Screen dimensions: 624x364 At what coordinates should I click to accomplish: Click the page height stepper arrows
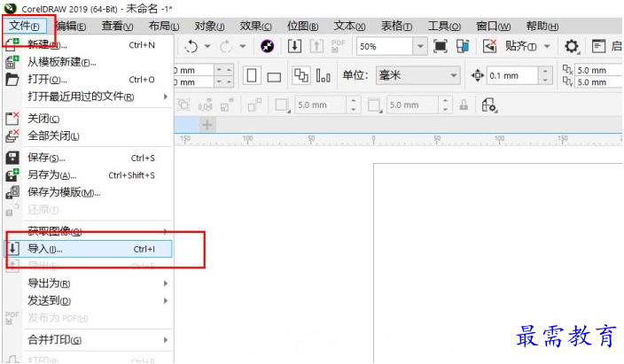(223, 82)
